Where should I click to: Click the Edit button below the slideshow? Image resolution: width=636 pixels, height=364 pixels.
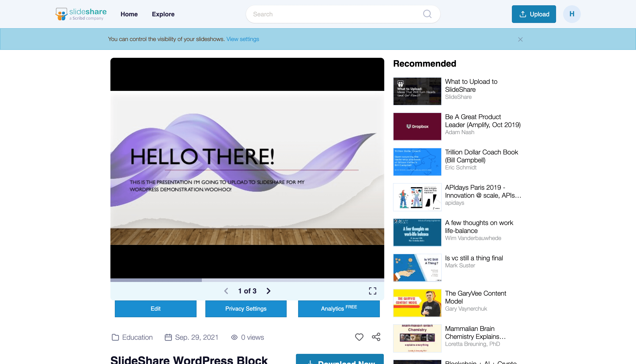click(155, 308)
